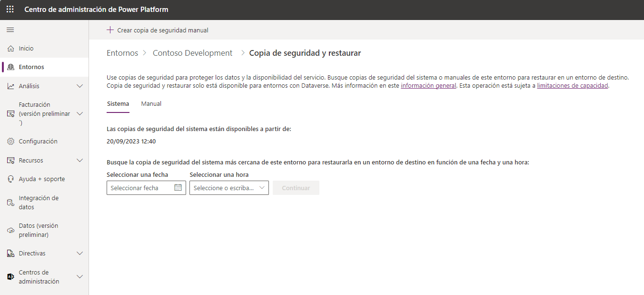Click the Directivas sidebar icon

[x=10, y=253]
